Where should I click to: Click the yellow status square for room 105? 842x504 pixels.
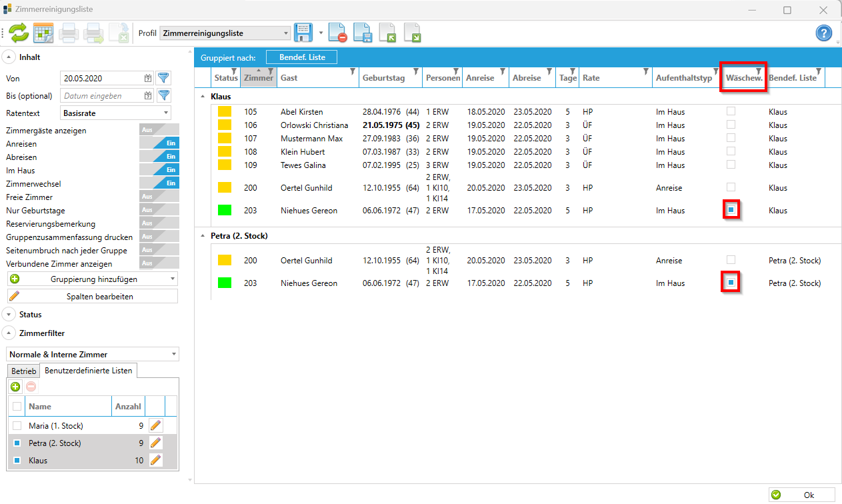225,111
